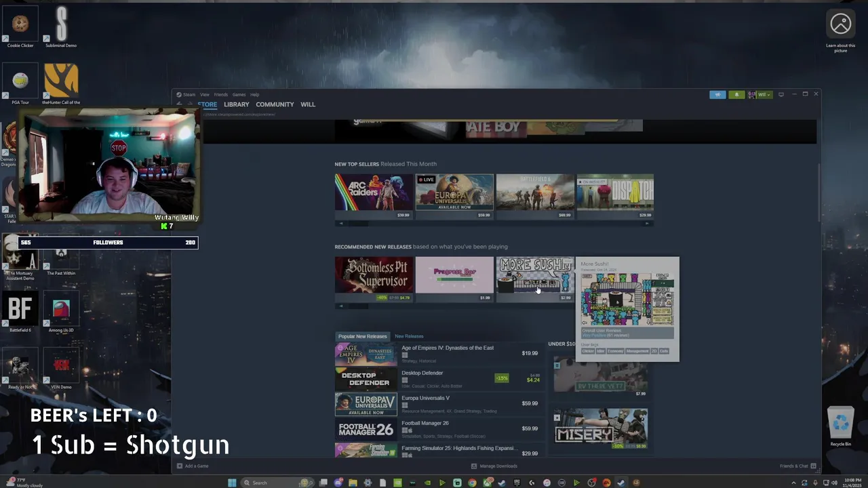Open Friends & Chat in Steam

point(797,466)
